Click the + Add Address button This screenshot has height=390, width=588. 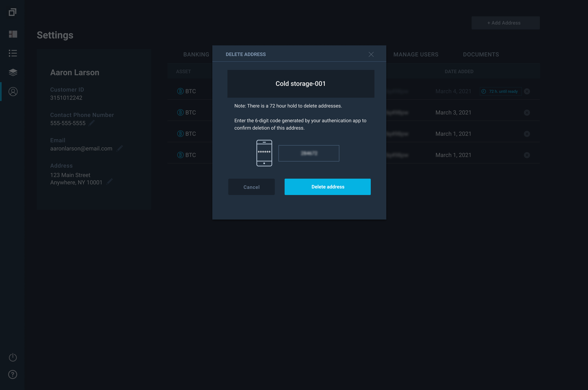tap(506, 23)
